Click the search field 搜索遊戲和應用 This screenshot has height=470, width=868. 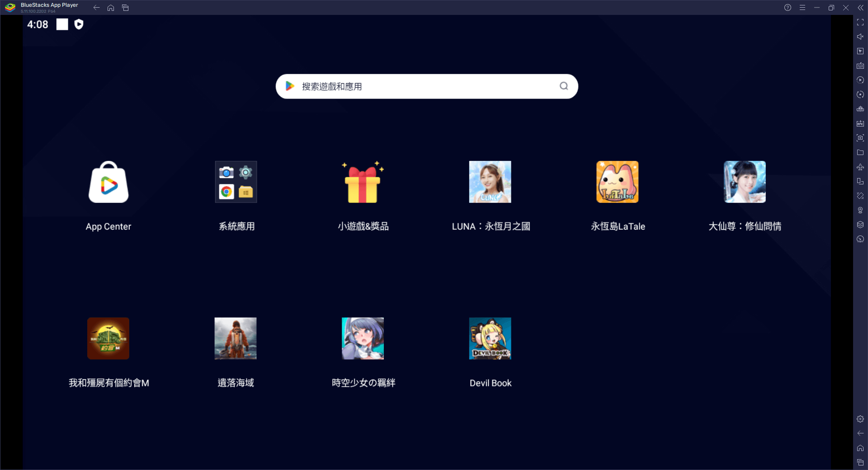point(427,86)
